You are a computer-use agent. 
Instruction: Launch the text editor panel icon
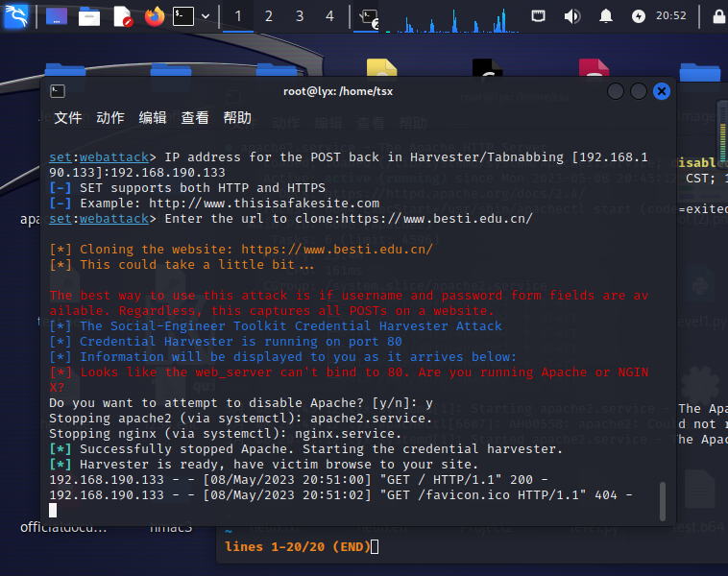(x=123, y=16)
